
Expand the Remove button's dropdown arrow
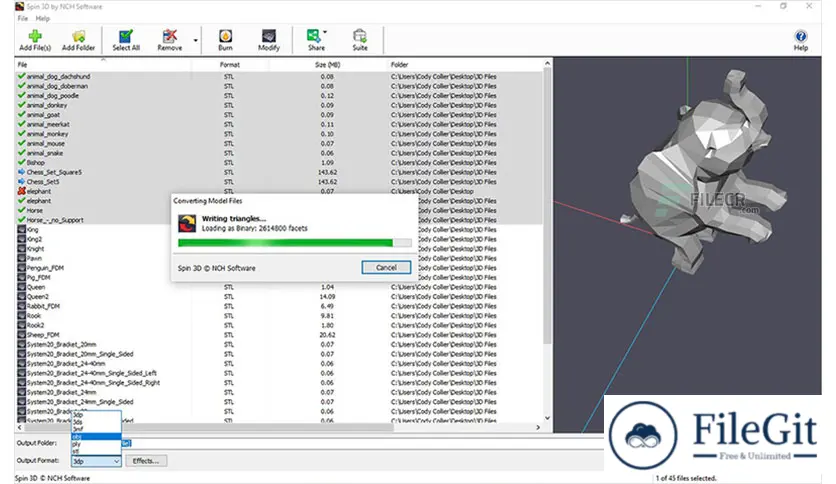(x=196, y=41)
